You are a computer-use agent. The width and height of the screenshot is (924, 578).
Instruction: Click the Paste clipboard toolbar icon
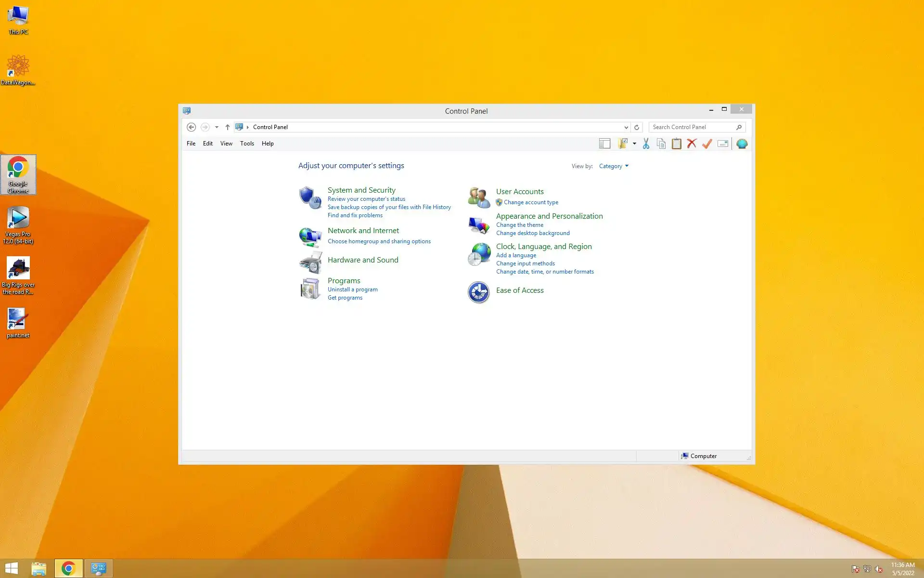(x=676, y=144)
